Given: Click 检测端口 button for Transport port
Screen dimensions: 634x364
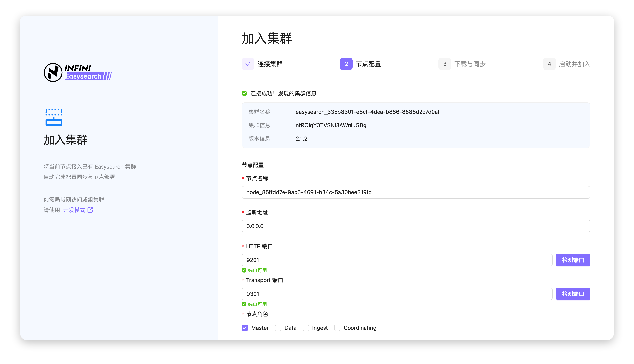Looking at the screenshot, I should coord(573,294).
